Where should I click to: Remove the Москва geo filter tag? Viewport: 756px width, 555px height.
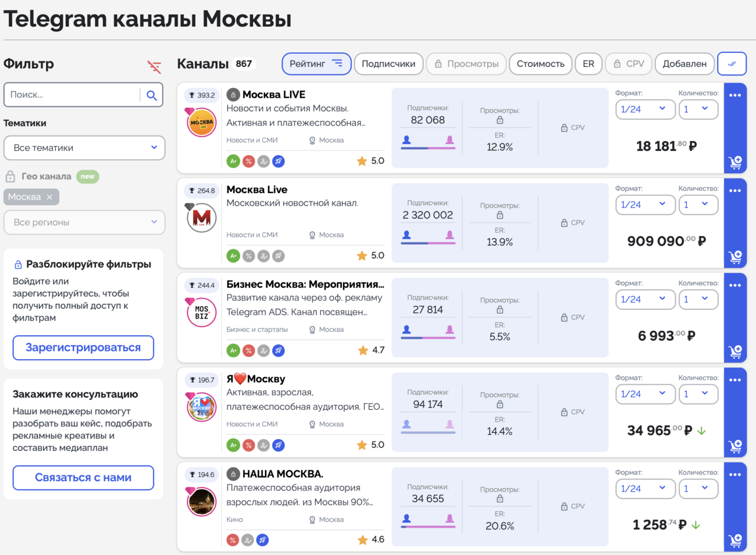click(x=49, y=197)
